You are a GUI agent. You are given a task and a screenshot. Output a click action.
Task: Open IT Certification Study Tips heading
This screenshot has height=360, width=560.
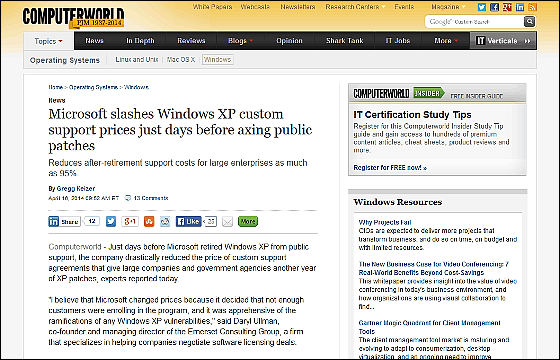pyautogui.click(x=412, y=115)
